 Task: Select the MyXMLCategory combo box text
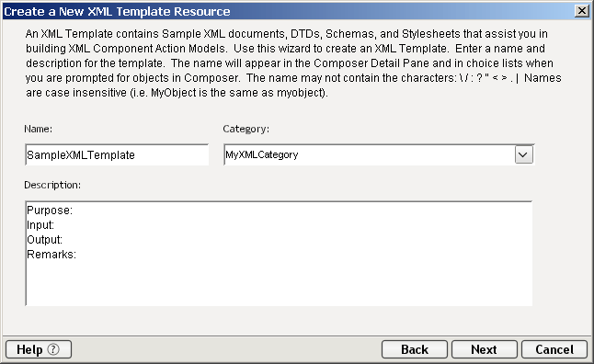click(262, 154)
